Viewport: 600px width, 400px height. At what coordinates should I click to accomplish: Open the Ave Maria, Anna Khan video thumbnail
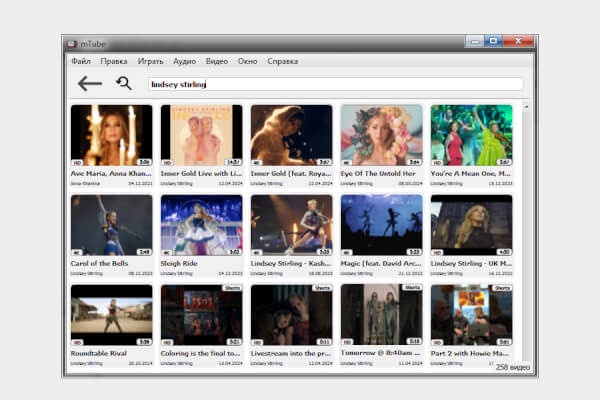[x=112, y=135]
